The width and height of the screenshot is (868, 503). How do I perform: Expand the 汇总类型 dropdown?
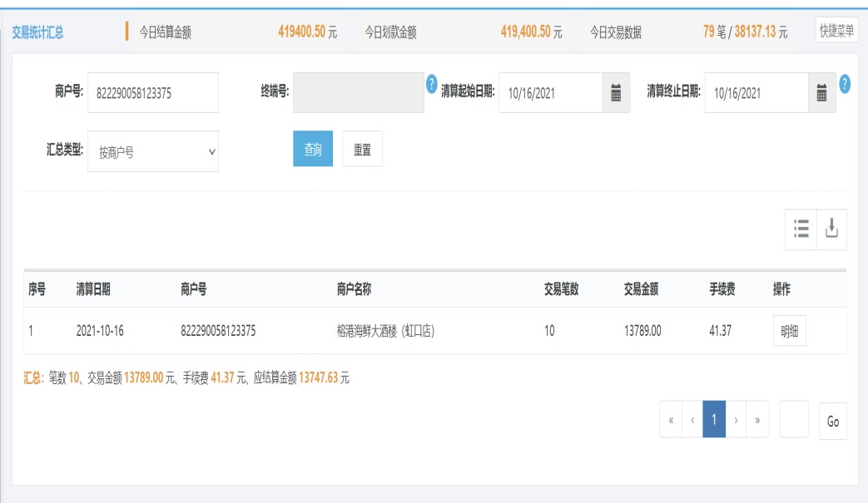(153, 152)
